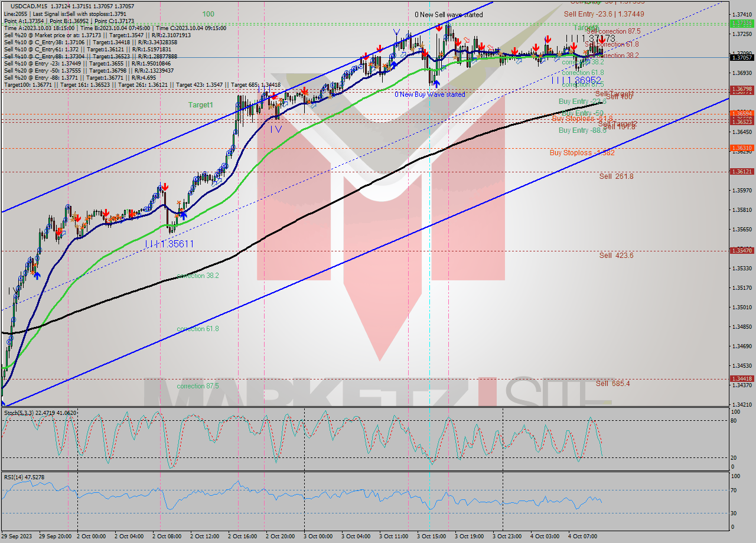The height and width of the screenshot is (543, 756).
Task: Click the '29 Sep 2023' time axis label
Action: (18, 537)
